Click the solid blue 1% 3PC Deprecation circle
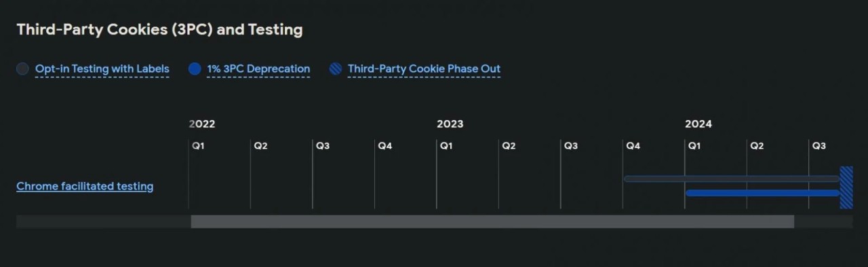This screenshot has height=267, width=868. (195, 69)
